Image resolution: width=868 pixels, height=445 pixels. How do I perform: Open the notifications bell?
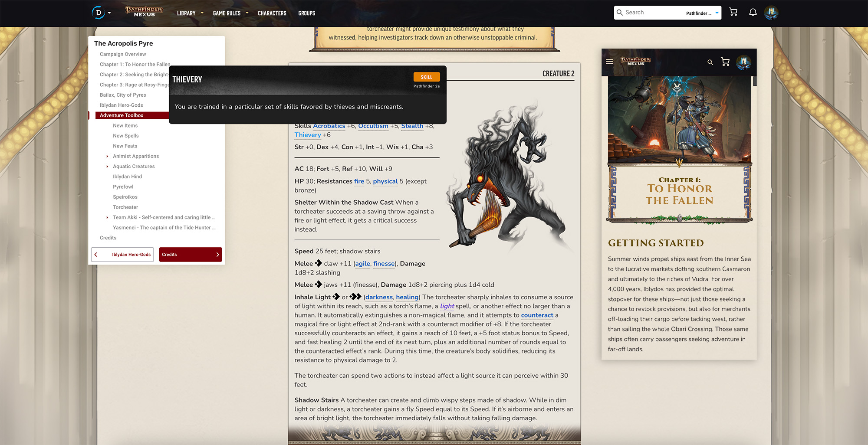753,12
